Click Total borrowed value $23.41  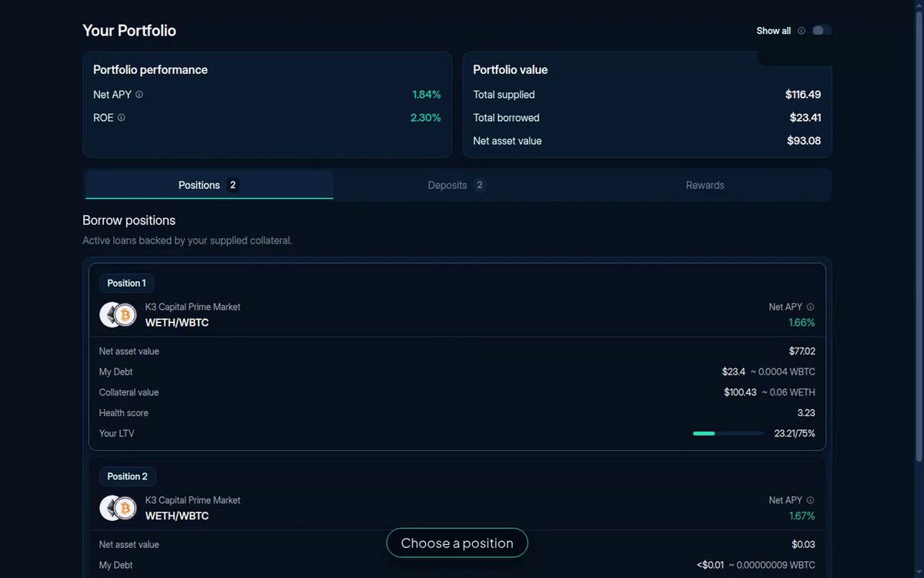click(x=805, y=118)
